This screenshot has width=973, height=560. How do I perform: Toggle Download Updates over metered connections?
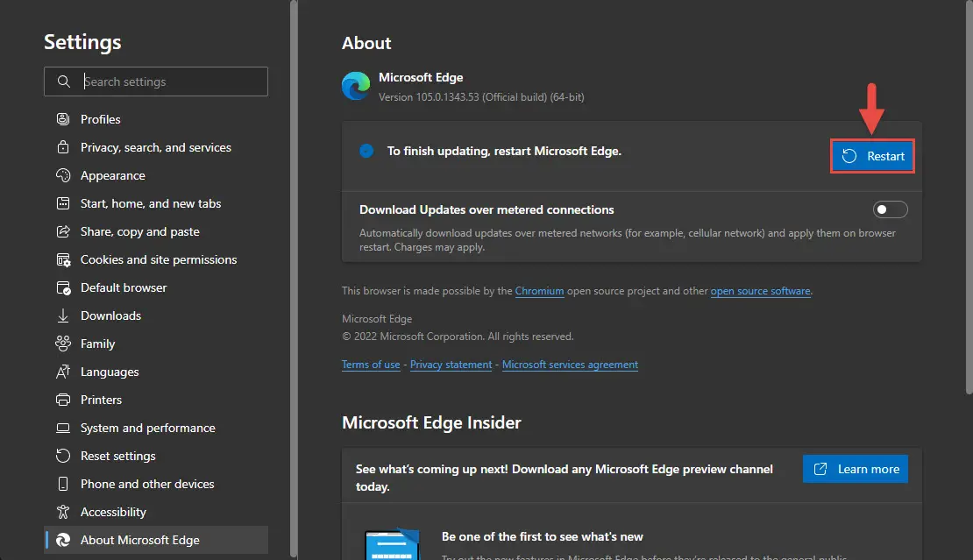coord(890,209)
